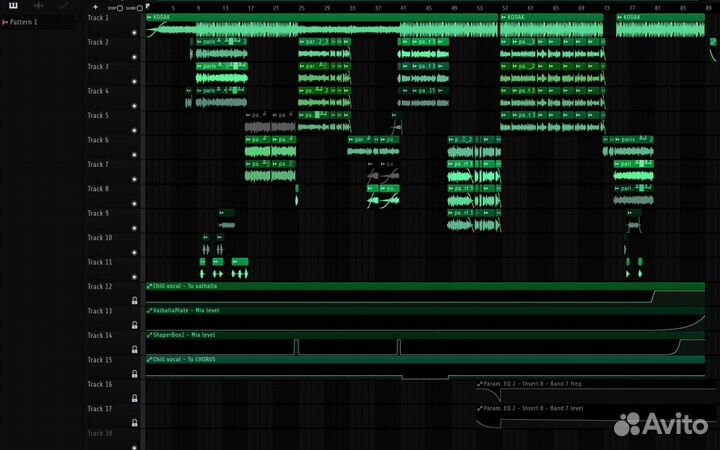This screenshot has width=720, height=450.
Task: Select Pattern 1 in the picker list
Action: click(24, 21)
